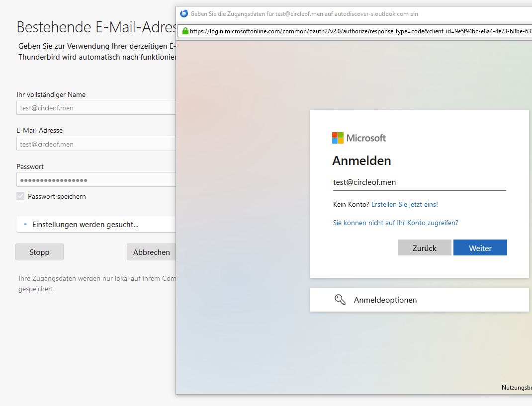
Task: Click the dialog title Geben Sie die Zugangsdaten
Action: 304,14
